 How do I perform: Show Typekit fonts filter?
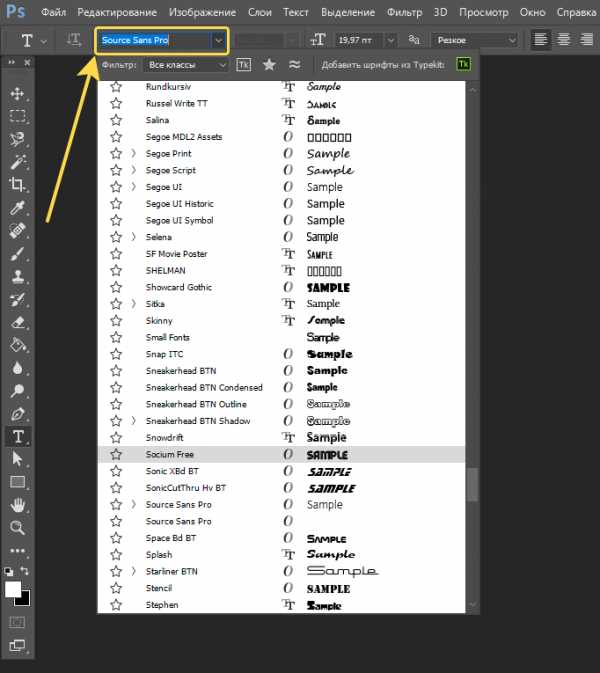(243, 65)
